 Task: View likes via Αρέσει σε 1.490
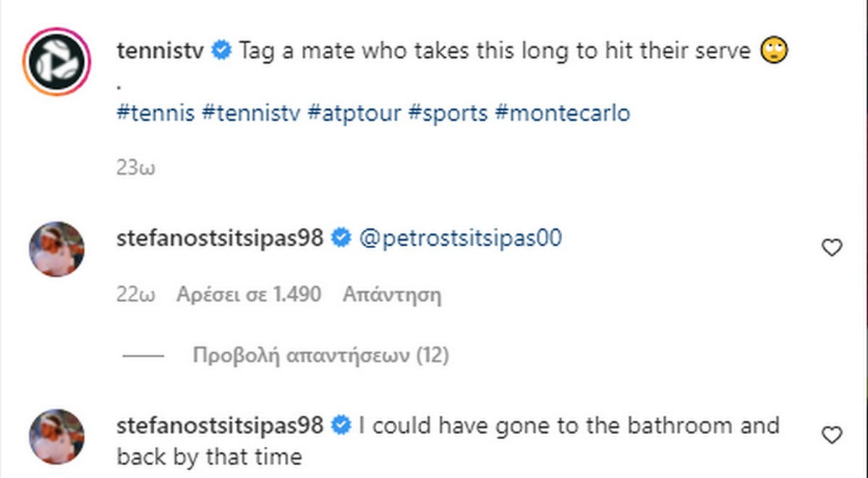(x=248, y=295)
